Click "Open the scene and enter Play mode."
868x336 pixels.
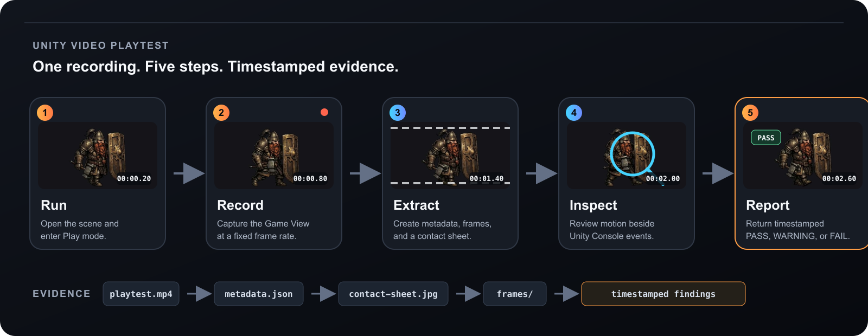click(80, 230)
